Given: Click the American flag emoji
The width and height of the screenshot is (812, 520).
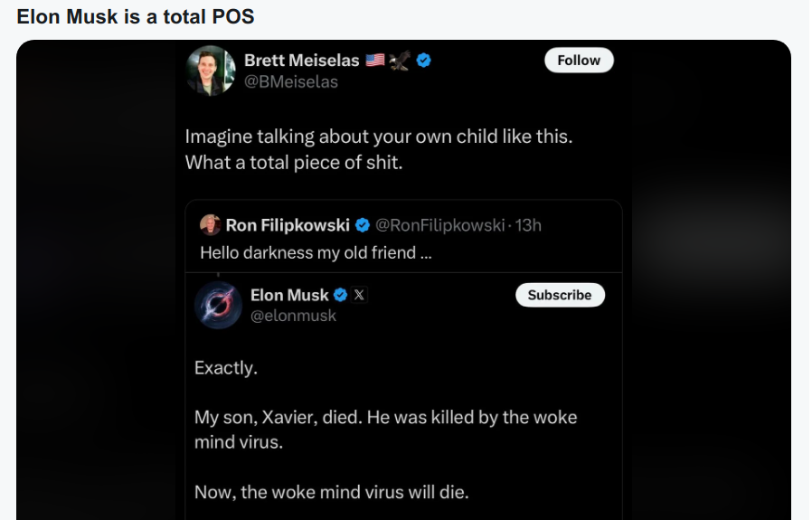Looking at the screenshot, I should click(x=375, y=60).
